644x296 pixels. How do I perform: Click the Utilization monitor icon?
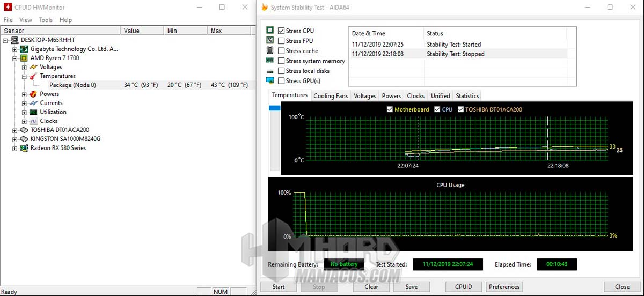34,112
